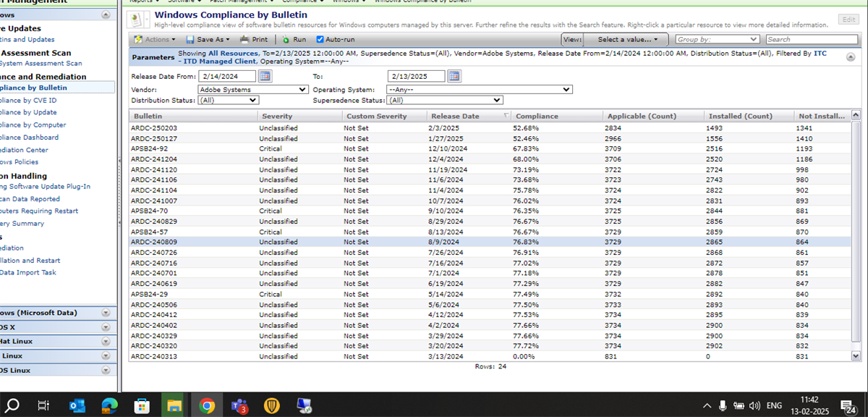
Task: Collapse the Parameters panel with round arrow
Action: 851,56
